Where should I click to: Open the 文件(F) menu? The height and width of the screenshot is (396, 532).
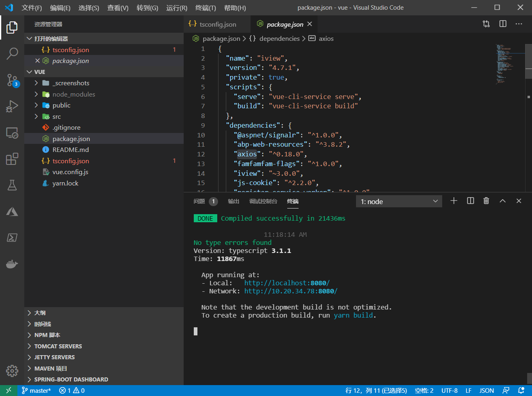[x=32, y=8]
